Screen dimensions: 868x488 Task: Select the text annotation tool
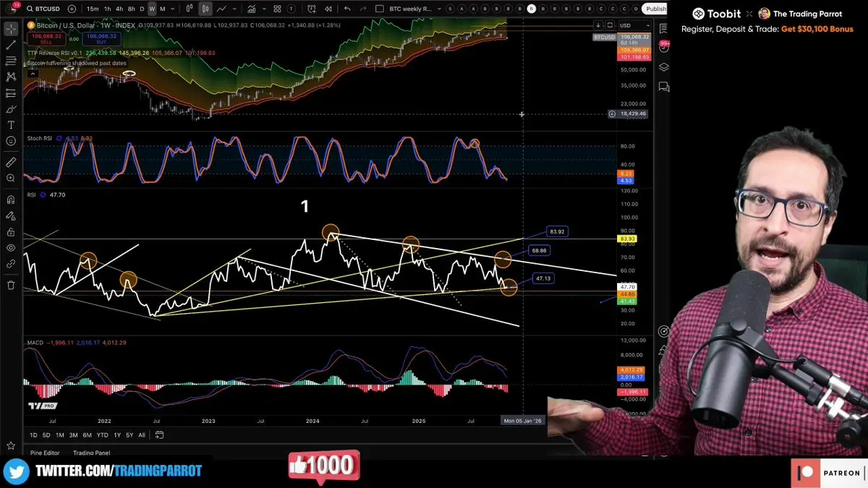click(11, 125)
